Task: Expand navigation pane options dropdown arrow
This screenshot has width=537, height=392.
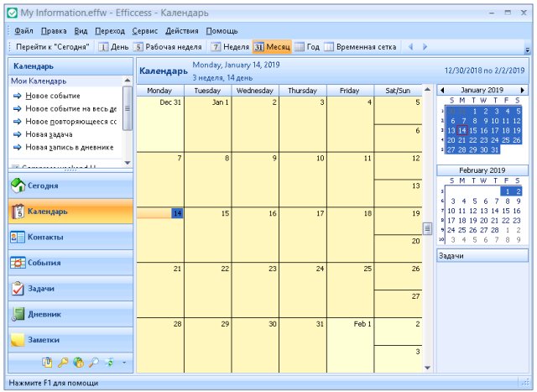Action: [123, 363]
